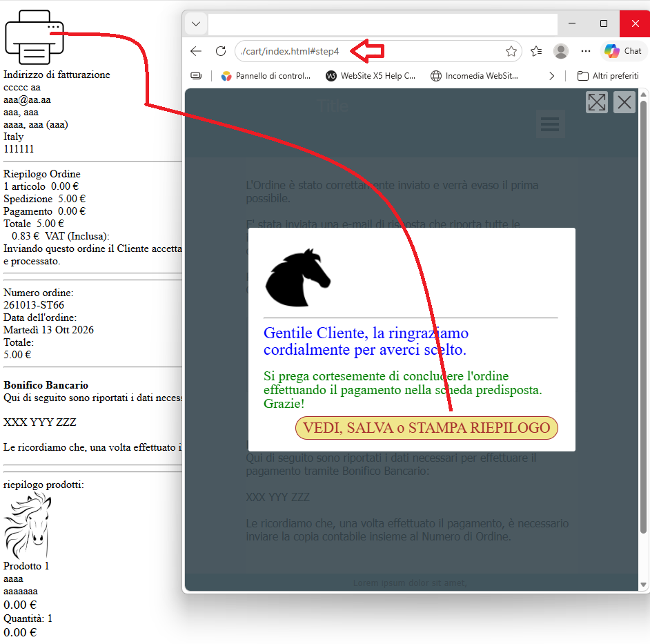Open the tab list dropdown chevron
Image resolution: width=650 pixels, height=644 pixels.
tap(196, 23)
